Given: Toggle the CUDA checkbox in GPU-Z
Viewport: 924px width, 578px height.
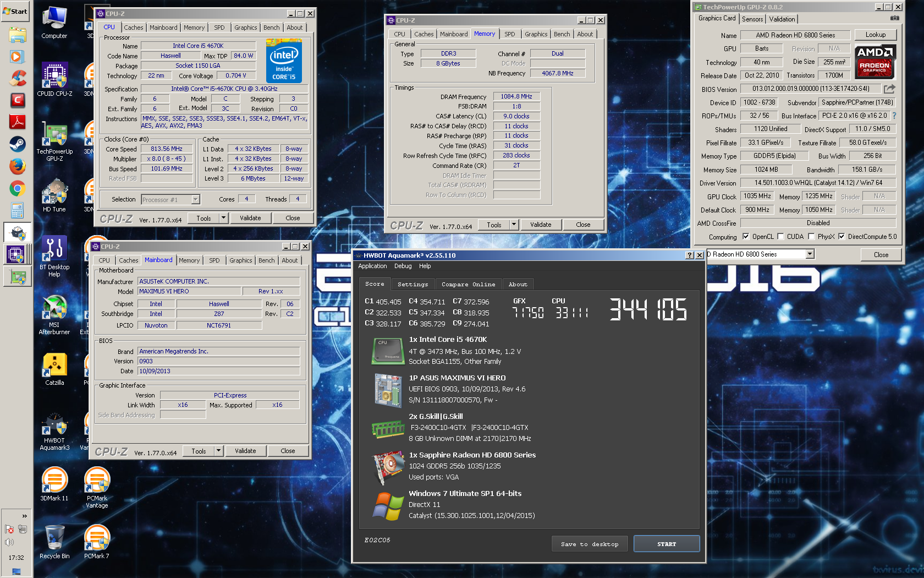Looking at the screenshot, I should [x=780, y=237].
